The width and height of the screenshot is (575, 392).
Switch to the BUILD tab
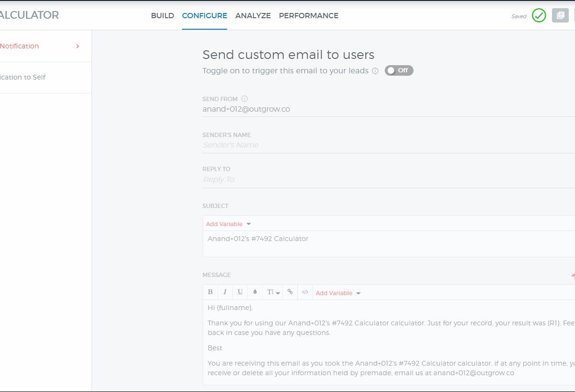[x=162, y=16]
